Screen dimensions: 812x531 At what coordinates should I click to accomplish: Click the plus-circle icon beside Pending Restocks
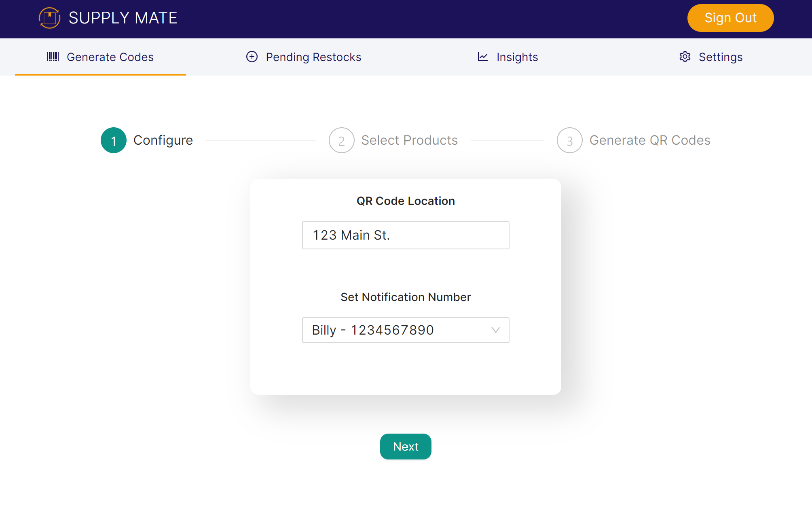(252, 57)
